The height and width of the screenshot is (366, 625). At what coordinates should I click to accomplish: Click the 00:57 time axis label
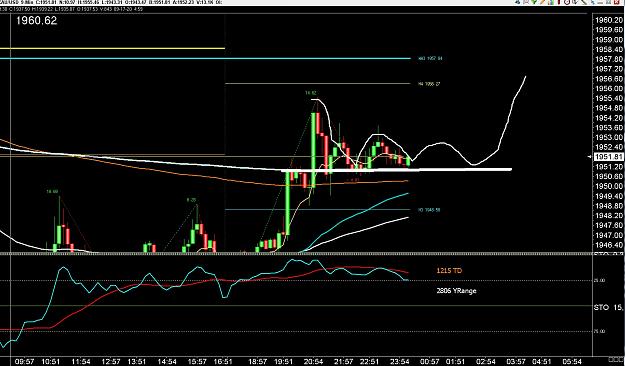(x=429, y=361)
